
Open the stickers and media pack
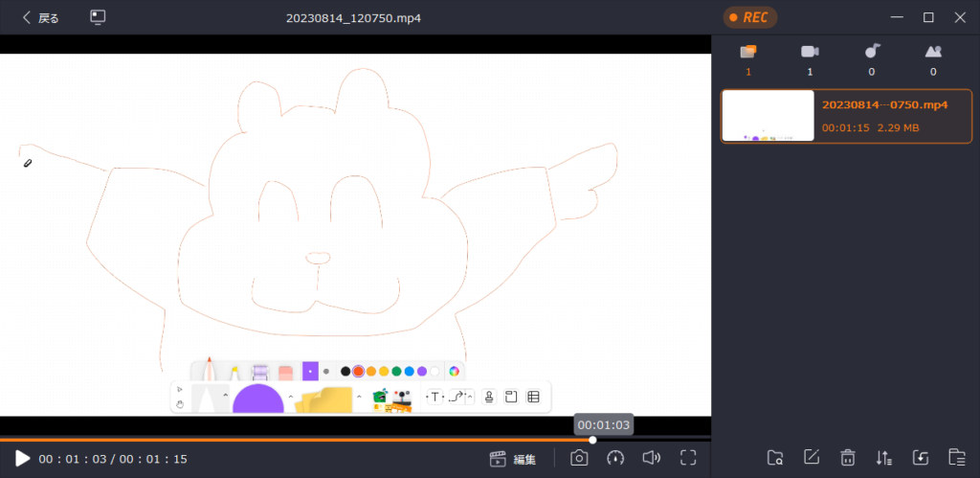click(391, 399)
